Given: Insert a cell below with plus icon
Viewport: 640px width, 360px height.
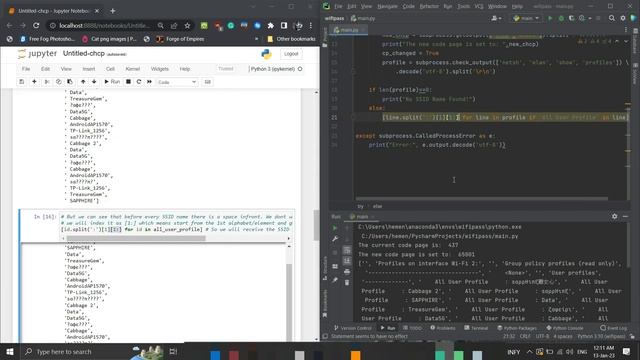Looking at the screenshot, I should point(34,82).
